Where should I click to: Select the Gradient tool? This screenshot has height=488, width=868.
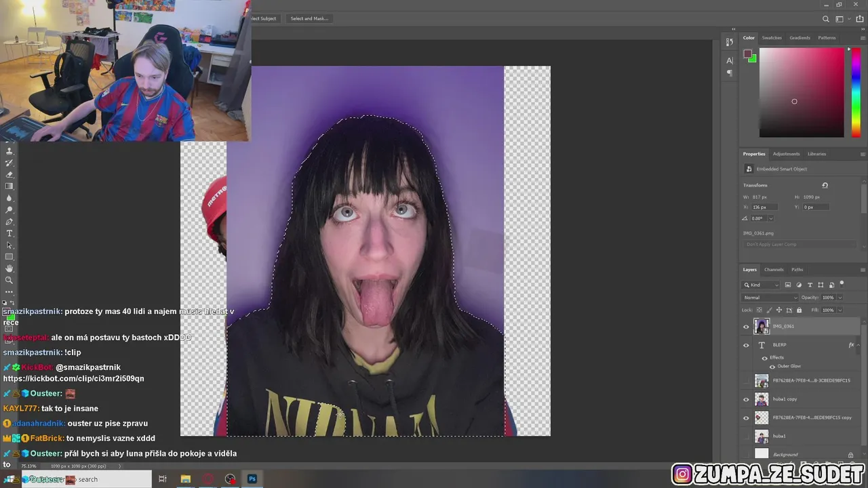[x=9, y=186]
